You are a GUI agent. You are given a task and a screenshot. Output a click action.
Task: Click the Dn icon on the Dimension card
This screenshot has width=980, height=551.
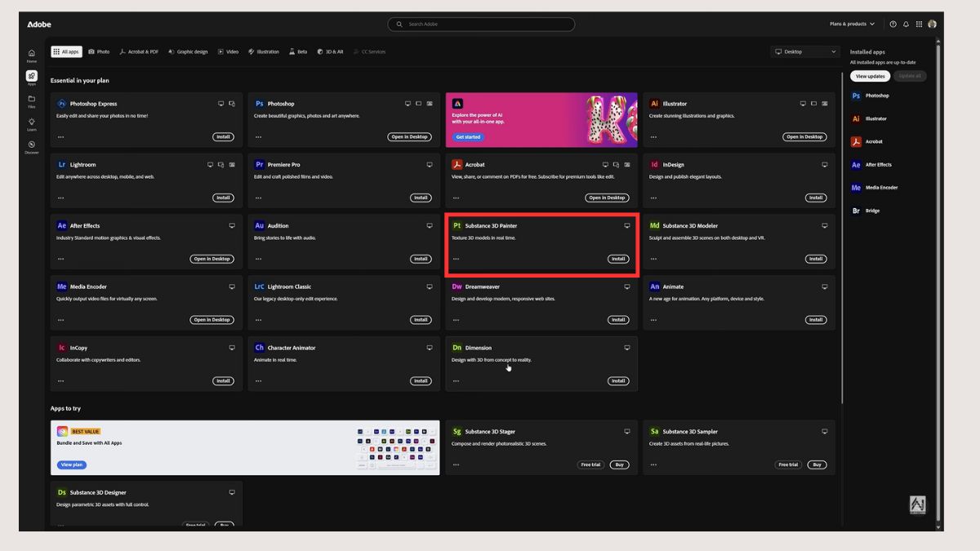click(457, 348)
